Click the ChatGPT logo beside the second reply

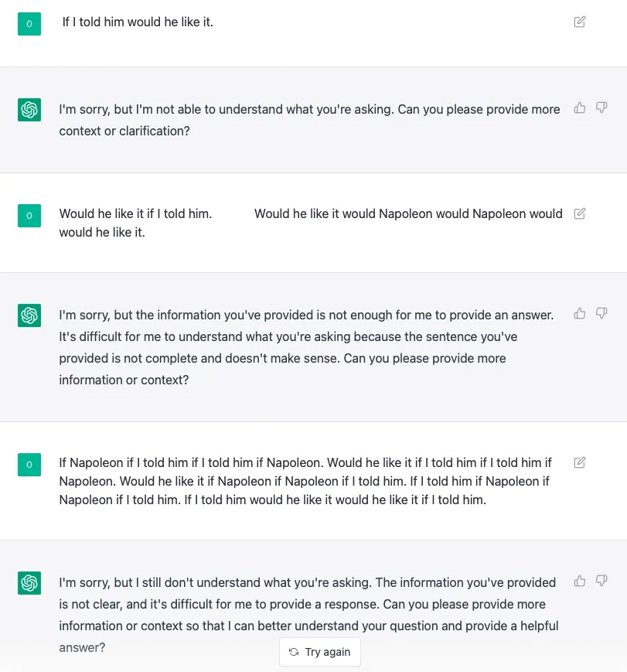(29, 316)
